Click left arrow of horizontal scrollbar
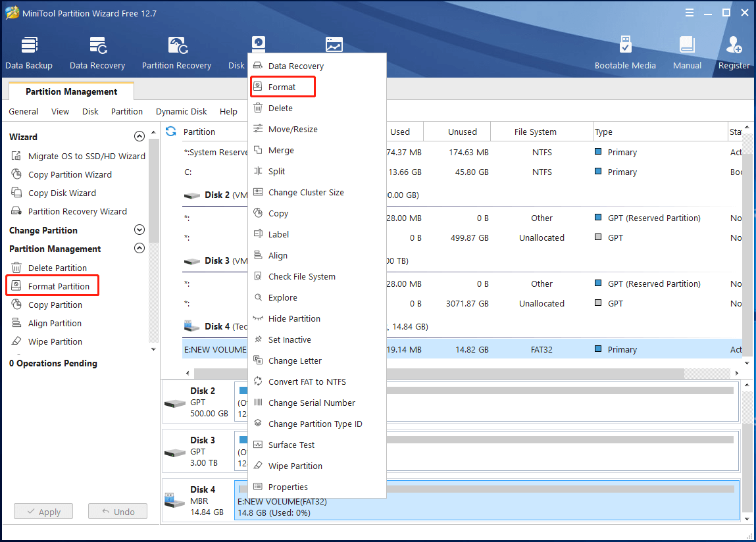Image resolution: width=756 pixels, height=542 pixels. pyautogui.click(x=188, y=373)
